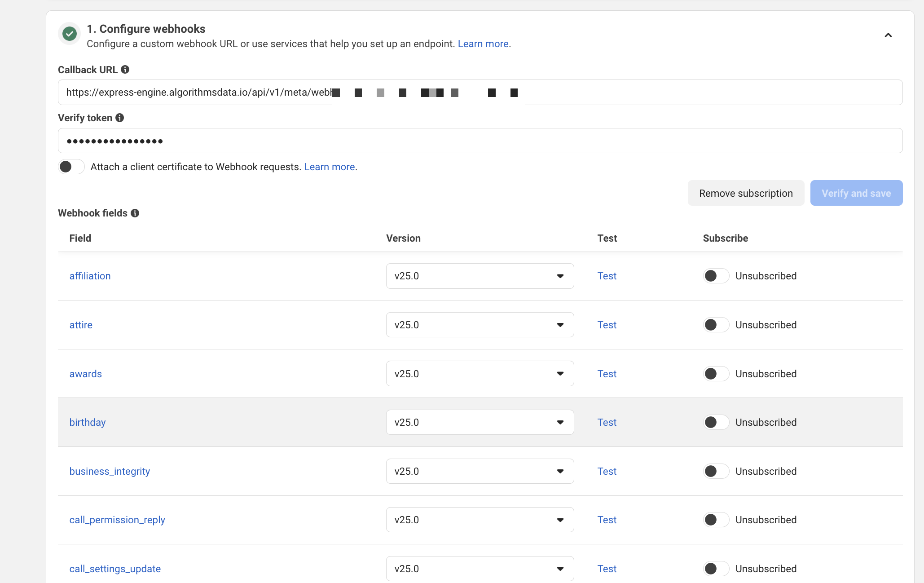Subscribe to the affiliation field

(x=716, y=276)
